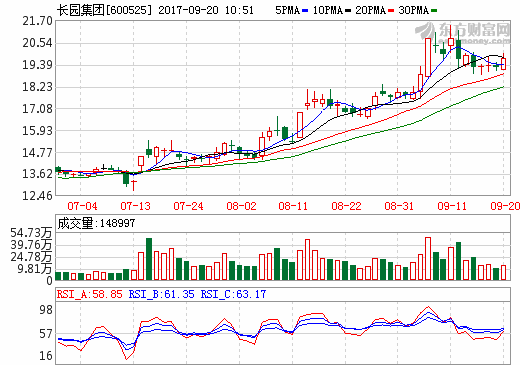520x365 pixels.
Task: Select the 09-20 date label
Action: pos(505,206)
